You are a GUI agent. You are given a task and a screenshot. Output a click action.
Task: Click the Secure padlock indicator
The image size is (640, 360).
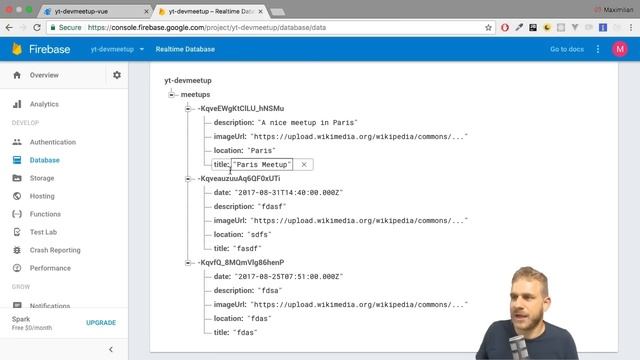tap(65, 28)
